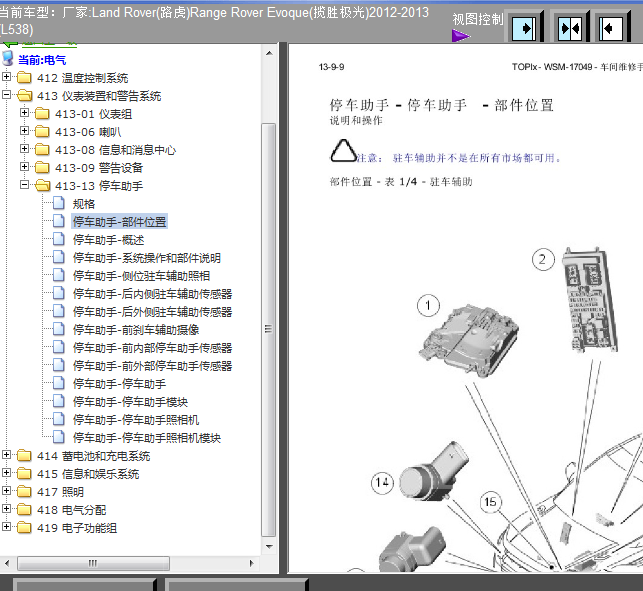Image resolution: width=643 pixels, height=591 pixels.
Task: Open 停车助手-概述 page
Action: click(108, 240)
